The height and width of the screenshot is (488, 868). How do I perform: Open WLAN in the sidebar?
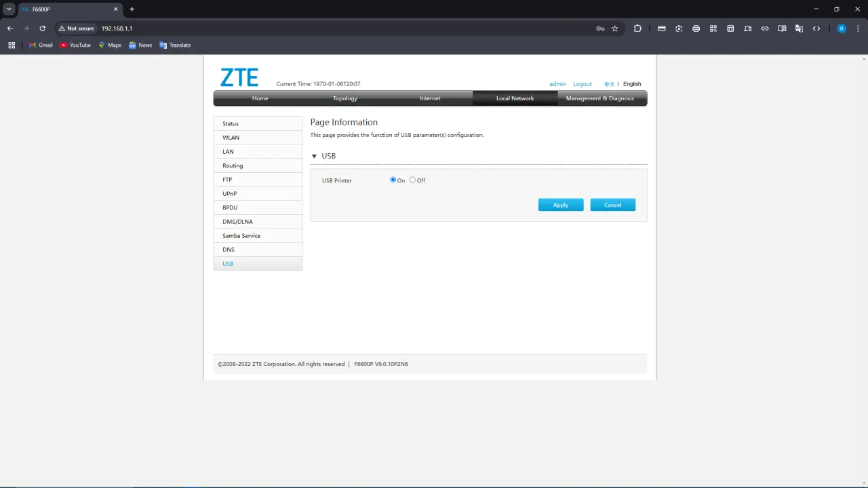pyautogui.click(x=258, y=138)
